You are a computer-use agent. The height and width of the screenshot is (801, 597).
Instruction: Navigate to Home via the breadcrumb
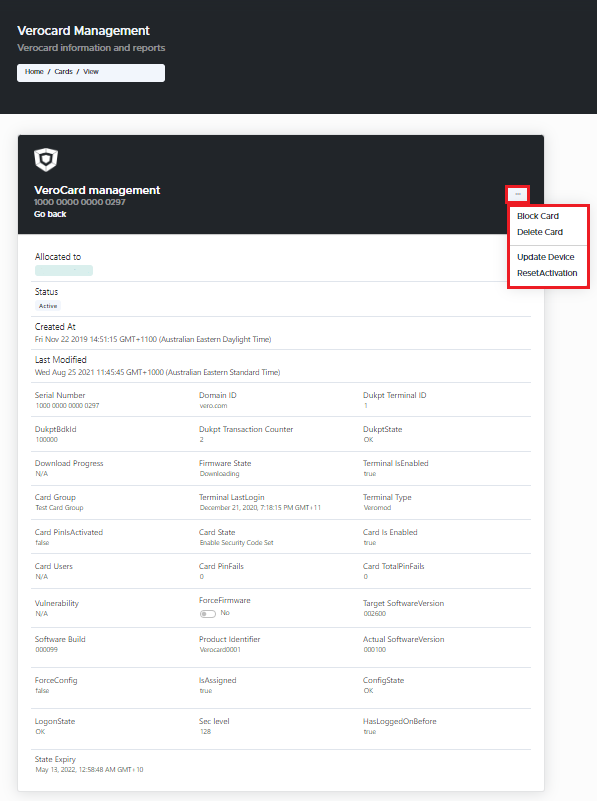click(33, 71)
